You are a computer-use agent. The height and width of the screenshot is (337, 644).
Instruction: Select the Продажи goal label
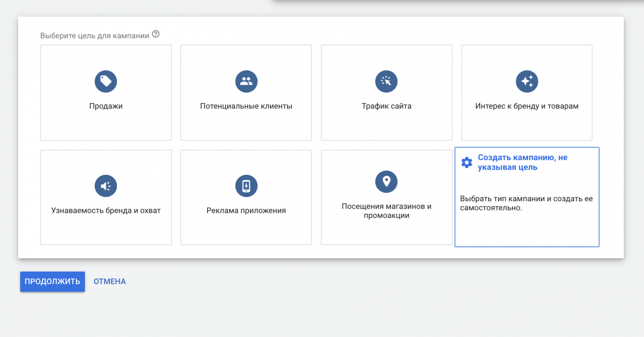point(106,106)
